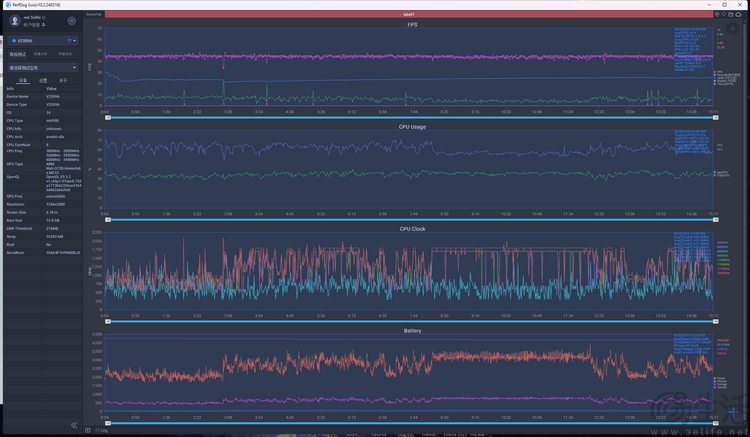Click the FPS stats overlay box in the FPS chart

[692, 49]
